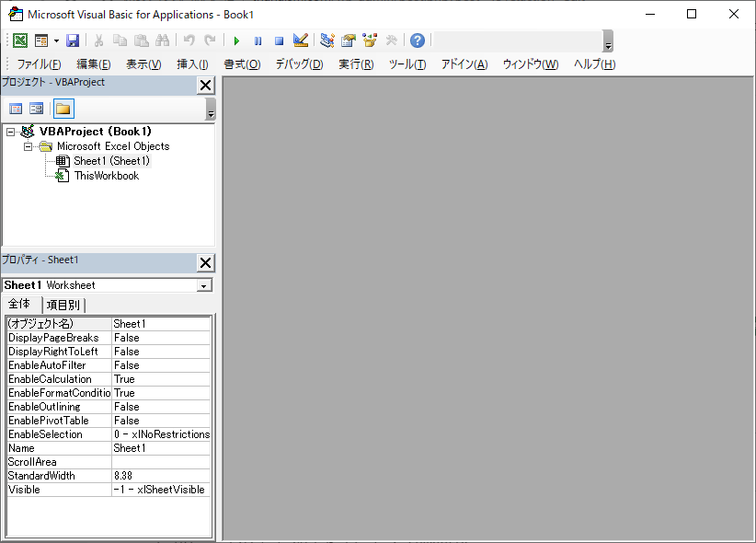Image resolution: width=756 pixels, height=543 pixels.
Task: Select ThisWorkbook in project tree
Action: 107,176
